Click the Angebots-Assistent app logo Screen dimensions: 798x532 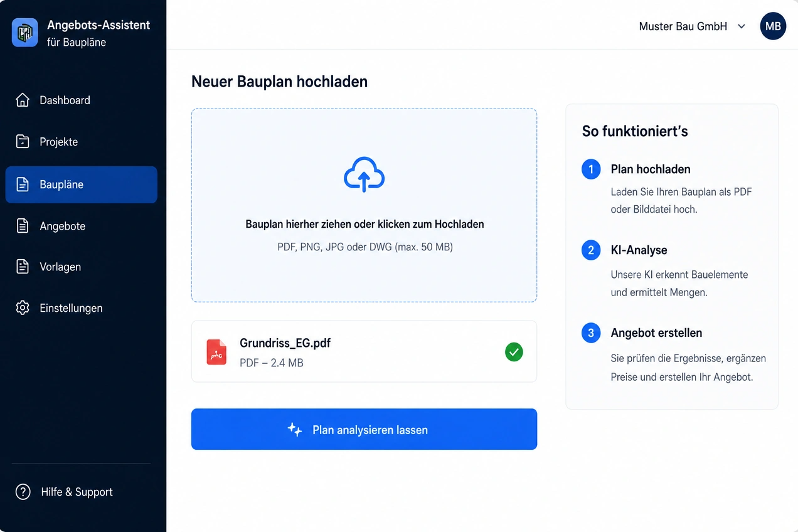25,33
